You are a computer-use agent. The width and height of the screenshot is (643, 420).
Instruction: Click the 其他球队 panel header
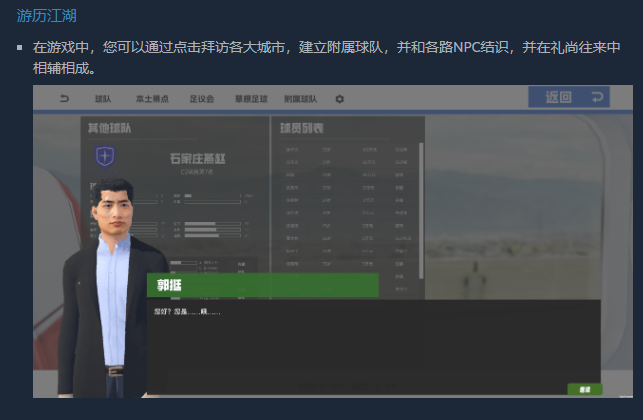tap(109, 128)
